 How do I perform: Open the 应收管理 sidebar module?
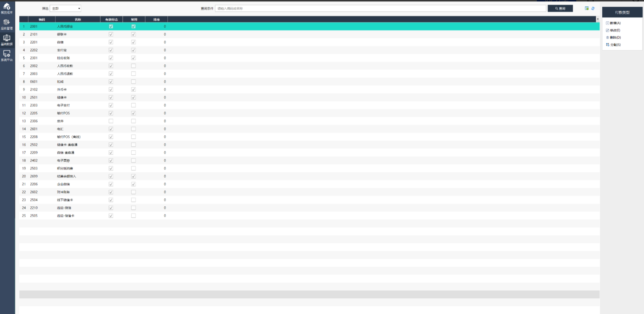point(7,24)
